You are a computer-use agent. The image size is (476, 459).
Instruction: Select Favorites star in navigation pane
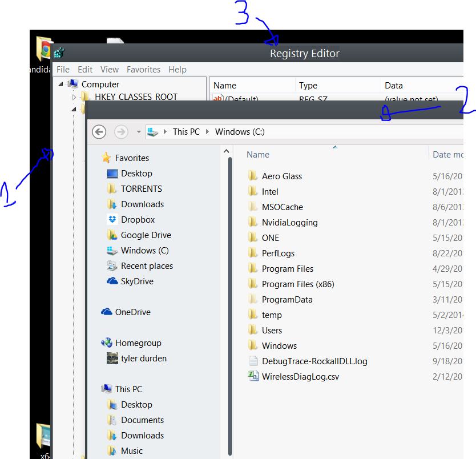[106, 158]
